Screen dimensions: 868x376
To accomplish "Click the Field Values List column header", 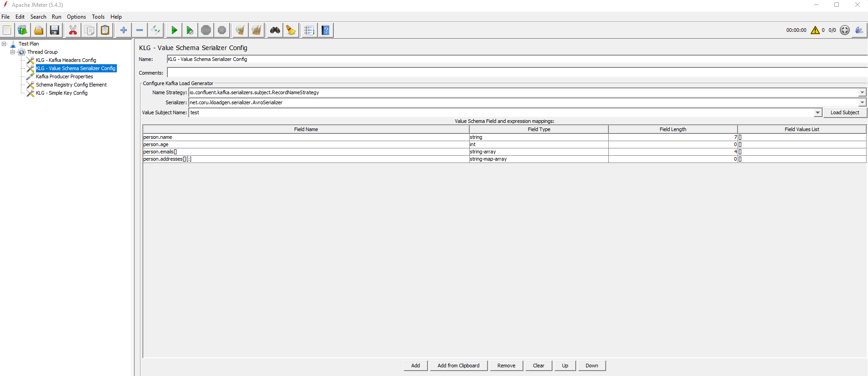I will [x=802, y=129].
